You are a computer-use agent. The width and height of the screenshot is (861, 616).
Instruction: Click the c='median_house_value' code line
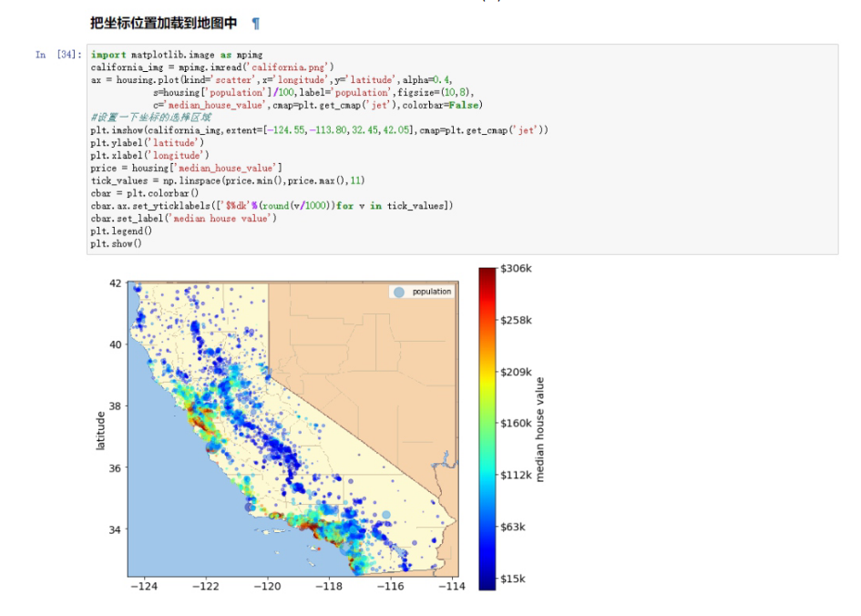(318, 106)
